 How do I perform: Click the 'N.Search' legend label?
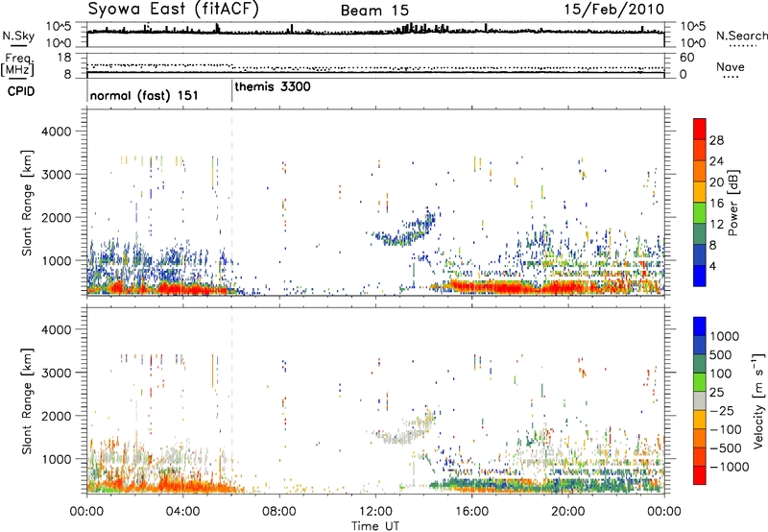(742, 36)
